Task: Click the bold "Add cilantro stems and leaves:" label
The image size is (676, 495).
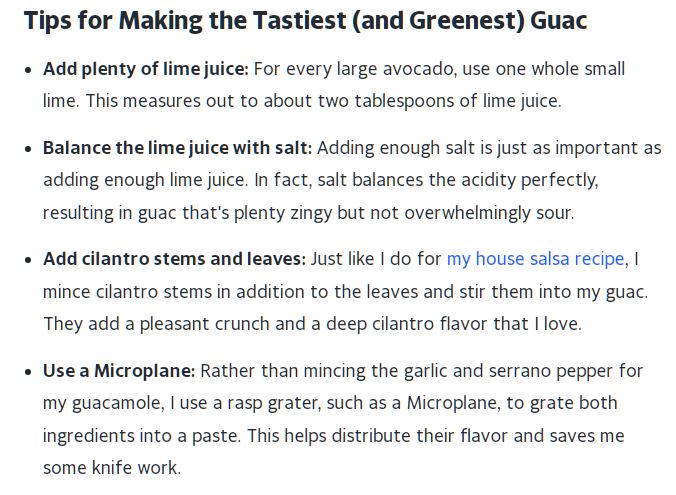Action: (x=174, y=259)
